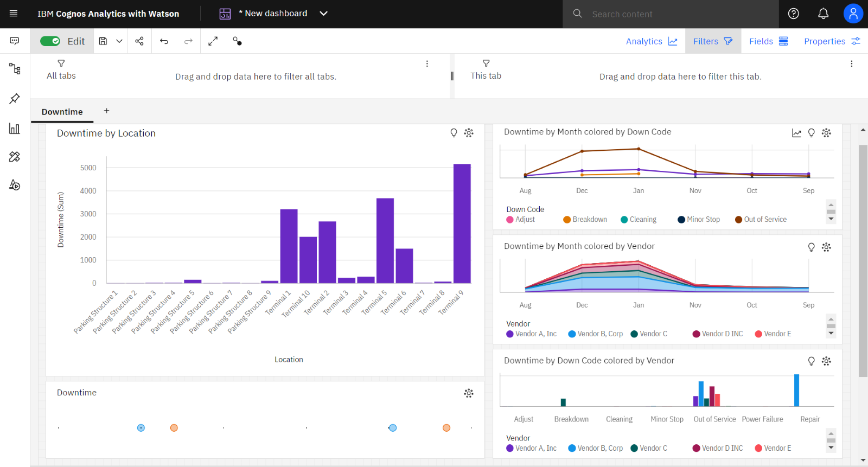
Task: Open This tab filter options menu
Action: (x=852, y=63)
